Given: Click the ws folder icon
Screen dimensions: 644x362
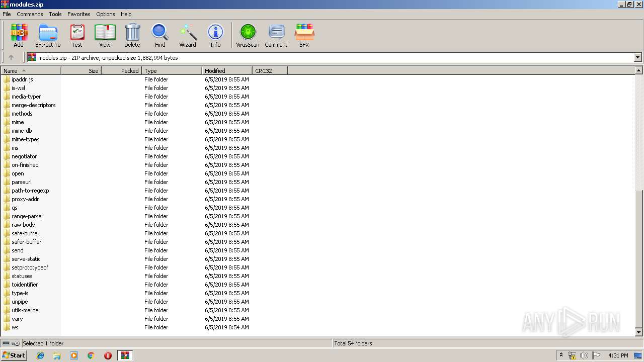Looking at the screenshot, I should tap(7, 327).
